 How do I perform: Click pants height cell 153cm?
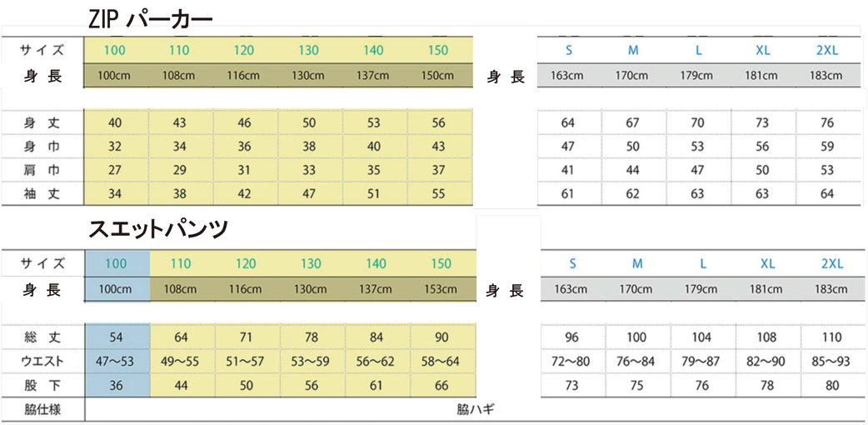[441, 289]
